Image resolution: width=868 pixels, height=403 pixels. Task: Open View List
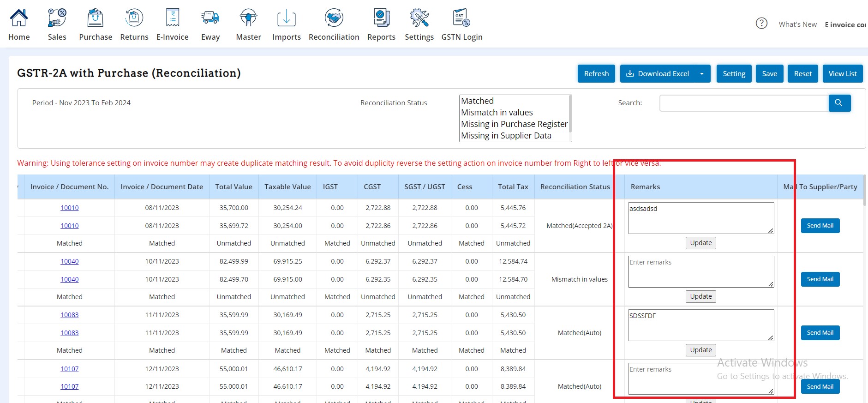(842, 74)
